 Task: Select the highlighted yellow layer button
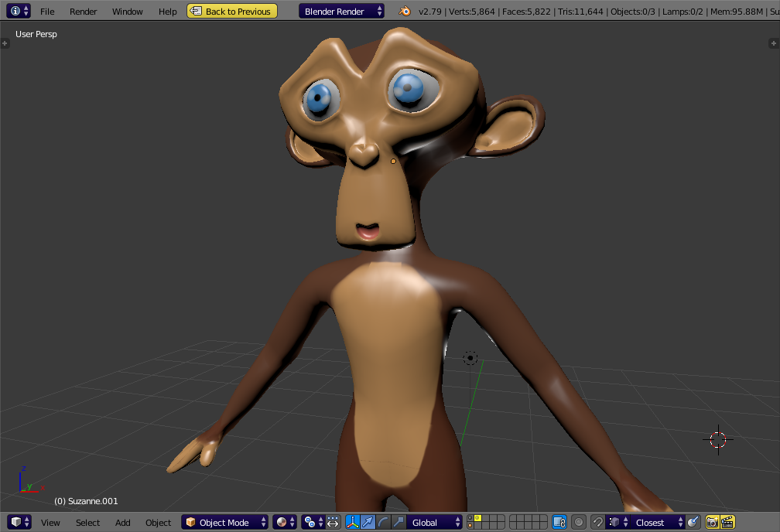[x=477, y=519]
